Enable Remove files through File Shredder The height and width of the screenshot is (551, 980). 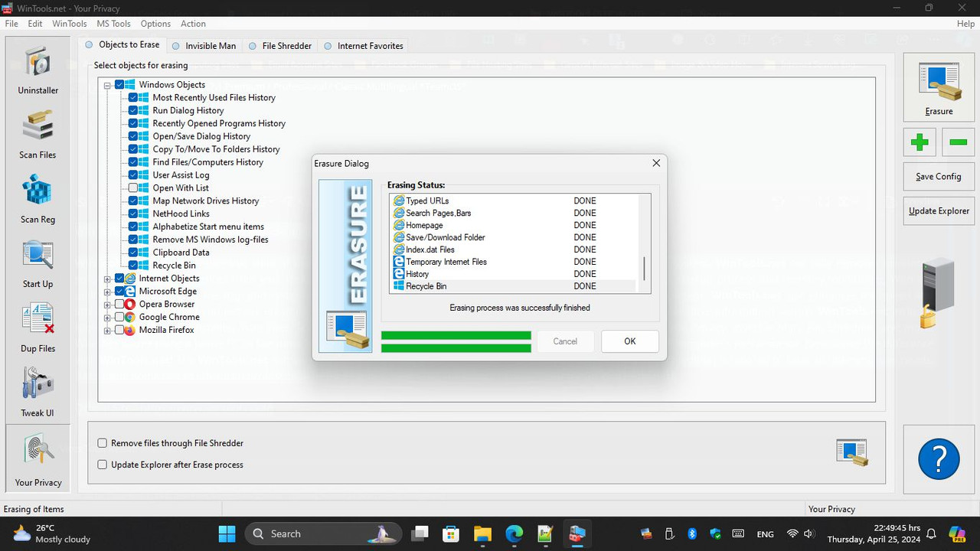[103, 443]
